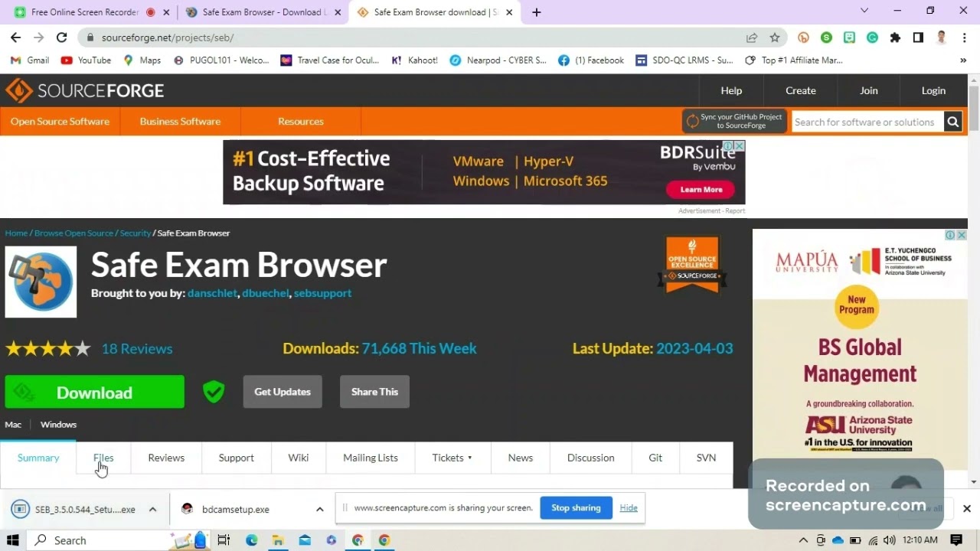Open the Security breadcrumb link
This screenshot has width=980, height=551.
tap(135, 233)
